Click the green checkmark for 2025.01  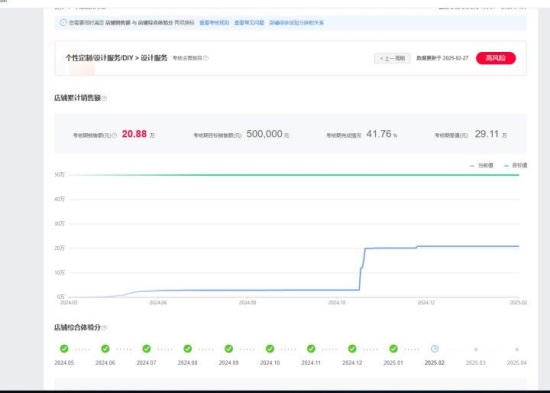394,349
